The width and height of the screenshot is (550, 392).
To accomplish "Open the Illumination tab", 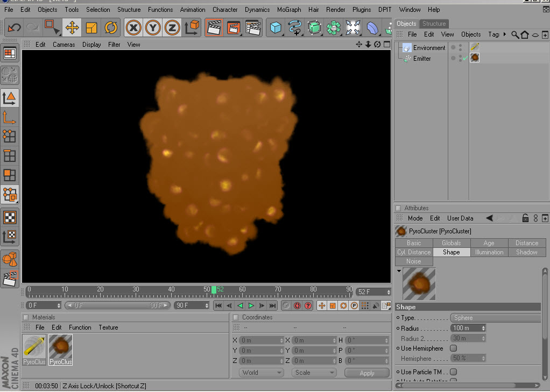I will click(489, 252).
